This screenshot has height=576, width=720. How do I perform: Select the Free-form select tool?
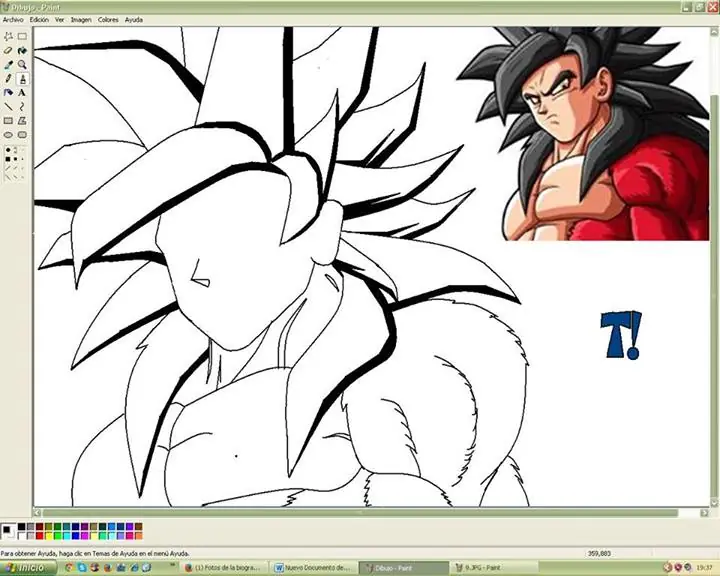(x=8, y=36)
